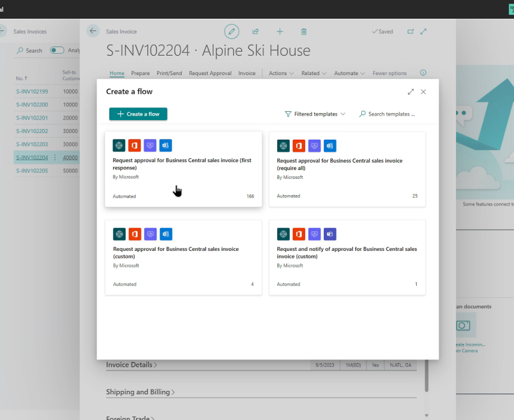Select the Request Approval tab
This screenshot has height=420, width=514.
[x=210, y=73]
